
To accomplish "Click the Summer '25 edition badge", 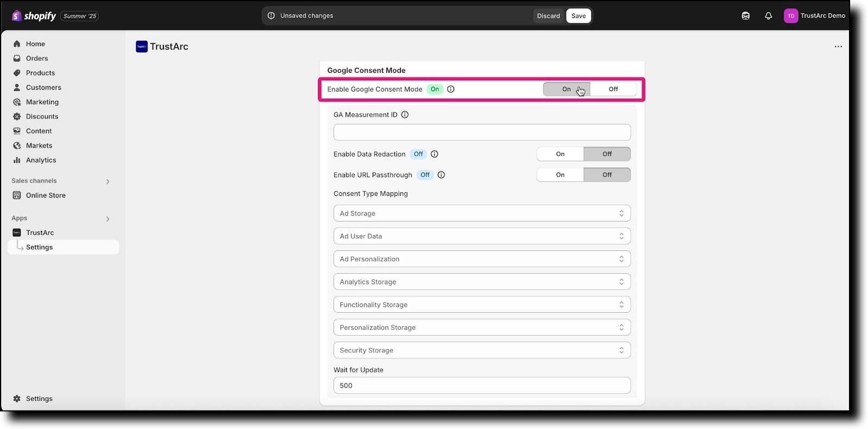I will (x=80, y=16).
